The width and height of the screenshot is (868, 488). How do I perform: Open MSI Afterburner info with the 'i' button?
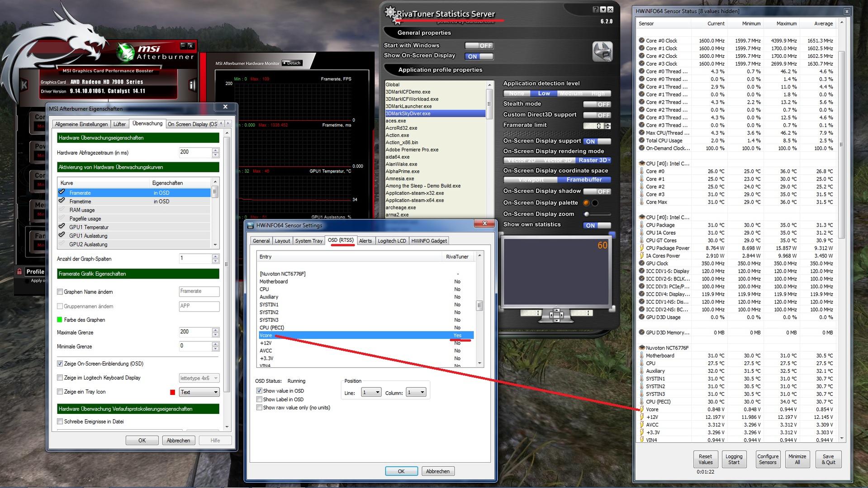click(x=192, y=85)
